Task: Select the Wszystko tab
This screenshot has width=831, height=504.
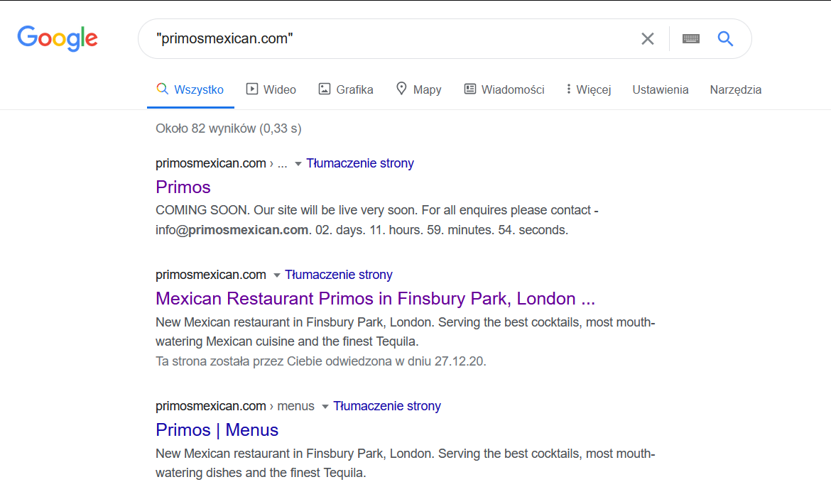Action: (190, 89)
